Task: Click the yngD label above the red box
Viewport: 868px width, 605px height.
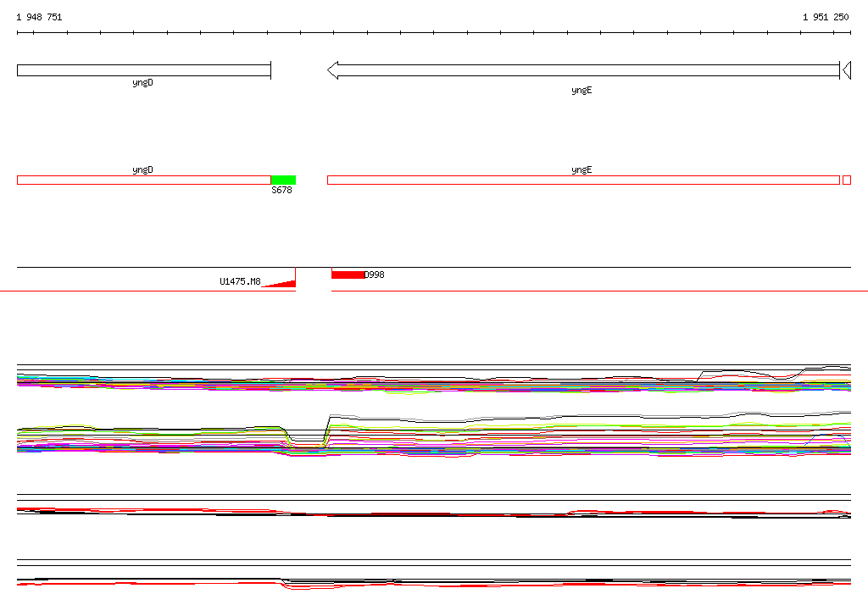Action: pos(142,170)
